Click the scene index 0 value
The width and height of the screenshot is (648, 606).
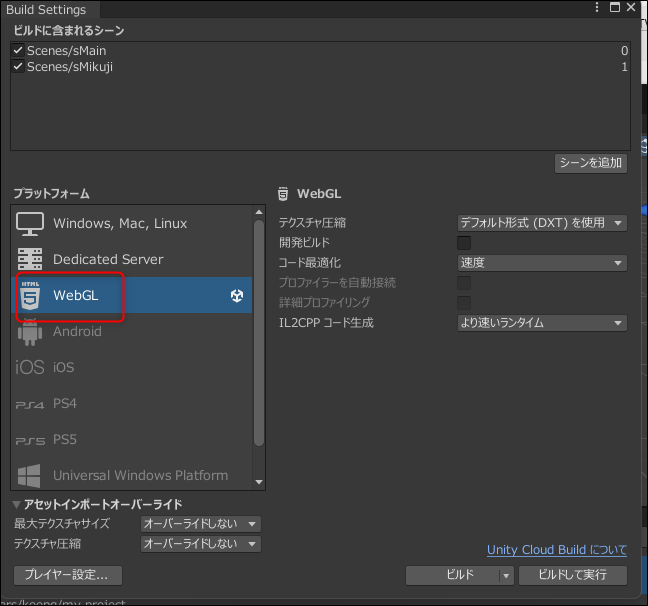tap(624, 50)
